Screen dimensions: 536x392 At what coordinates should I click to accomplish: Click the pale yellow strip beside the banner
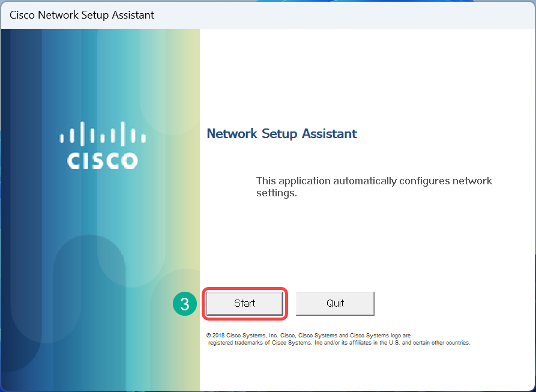[x=192, y=180]
